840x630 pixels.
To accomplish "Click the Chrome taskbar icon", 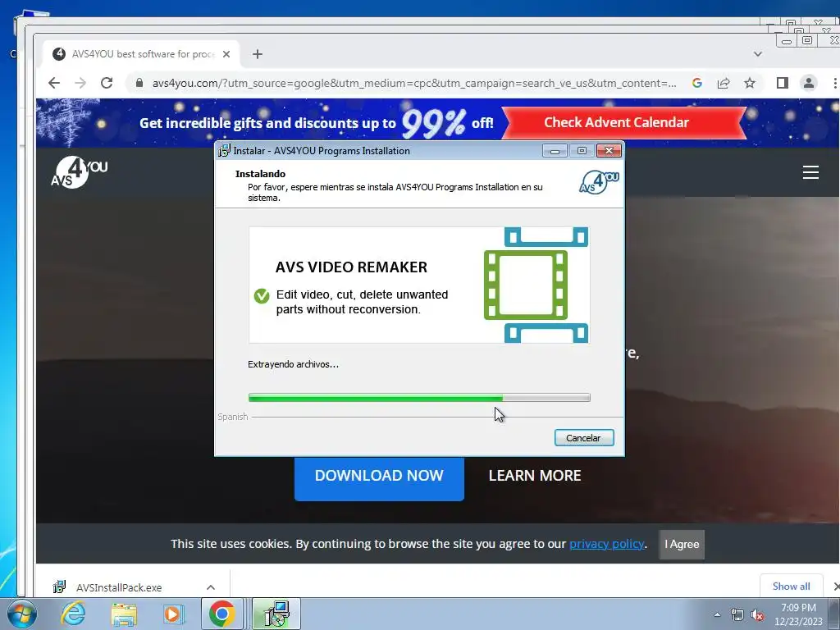I will pos(222,614).
